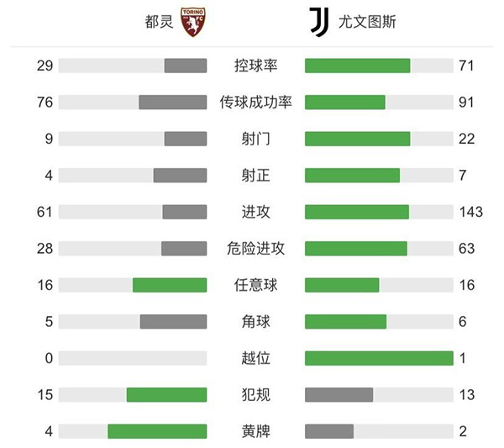Click the 犯规 fouls label
Image resolution: width=504 pixels, height=448 pixels.
pos(256,394)
